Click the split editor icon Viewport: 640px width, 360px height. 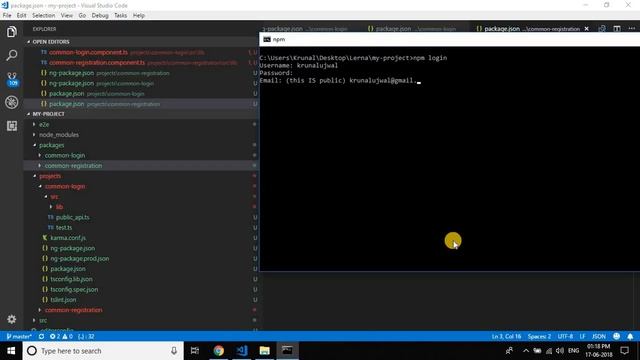pos(617,29)
